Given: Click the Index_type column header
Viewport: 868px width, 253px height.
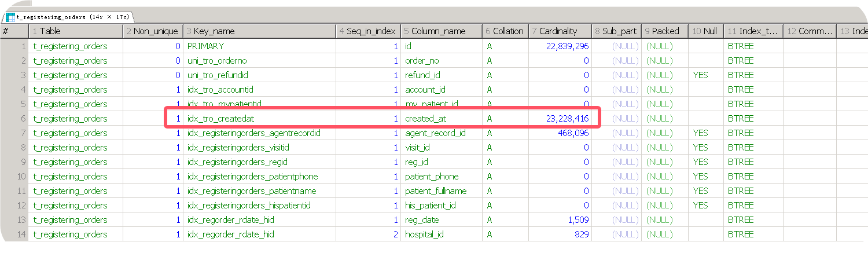Looking at the screenshot, I should point(753,31).
